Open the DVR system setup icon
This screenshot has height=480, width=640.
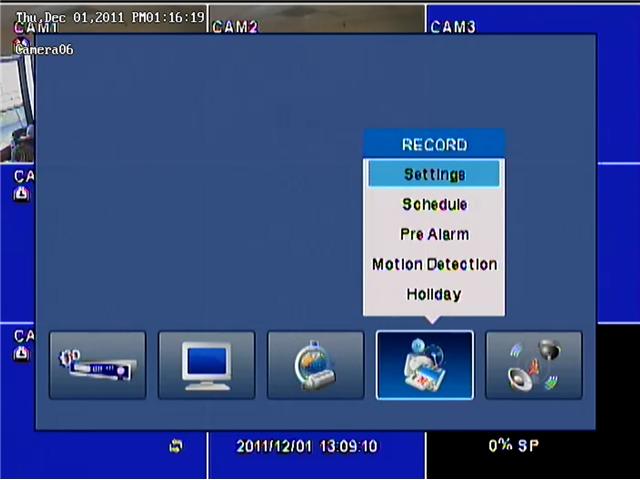coord(98,365)
